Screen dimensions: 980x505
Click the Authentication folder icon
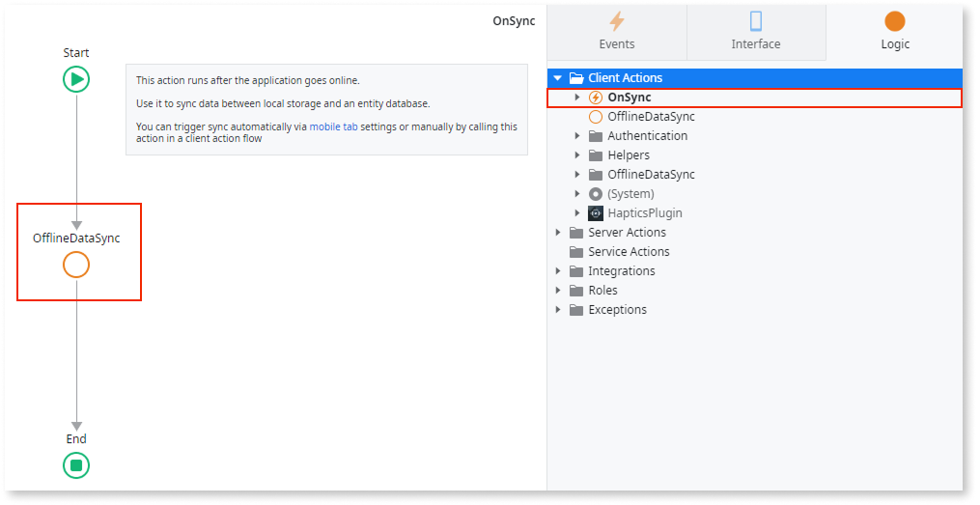596,136
